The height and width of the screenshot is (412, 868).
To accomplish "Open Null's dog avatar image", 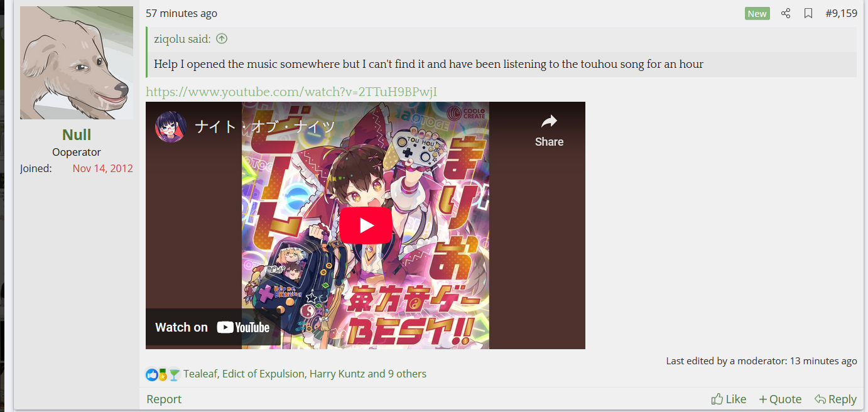I will click(77, 63).
